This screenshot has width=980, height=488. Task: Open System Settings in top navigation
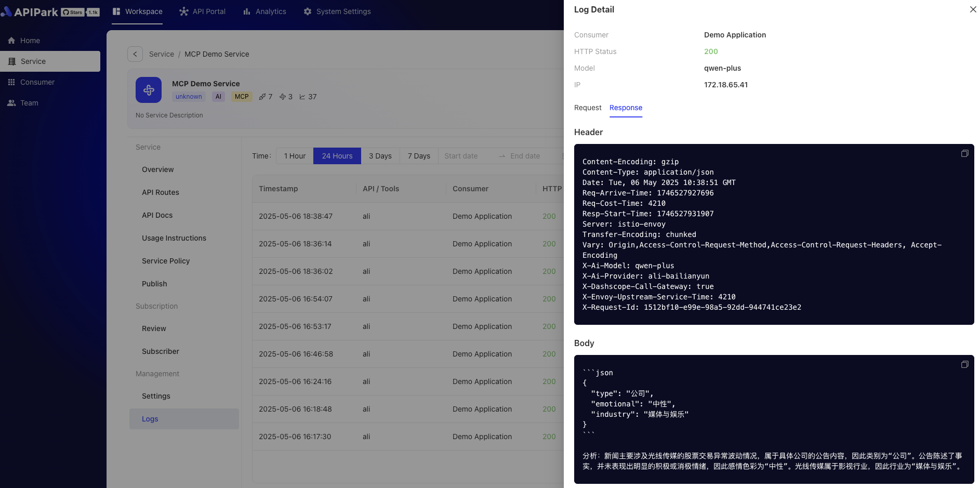(337, 11)
